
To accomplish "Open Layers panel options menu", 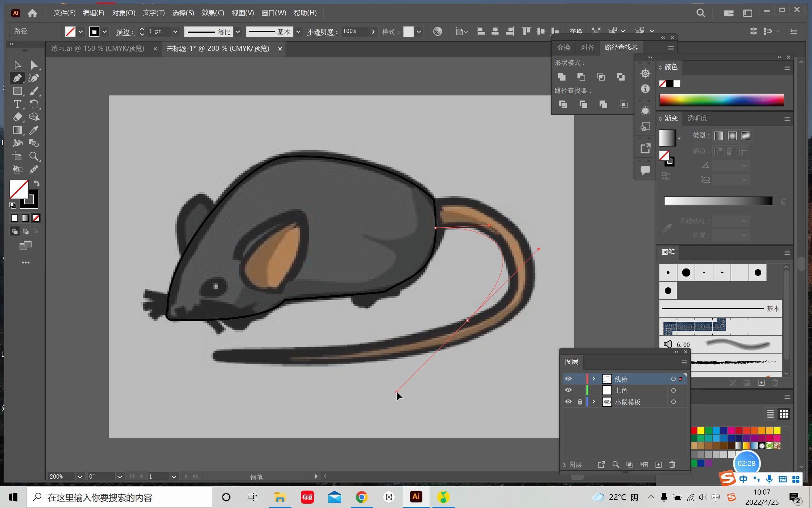I will pos(684,362).
